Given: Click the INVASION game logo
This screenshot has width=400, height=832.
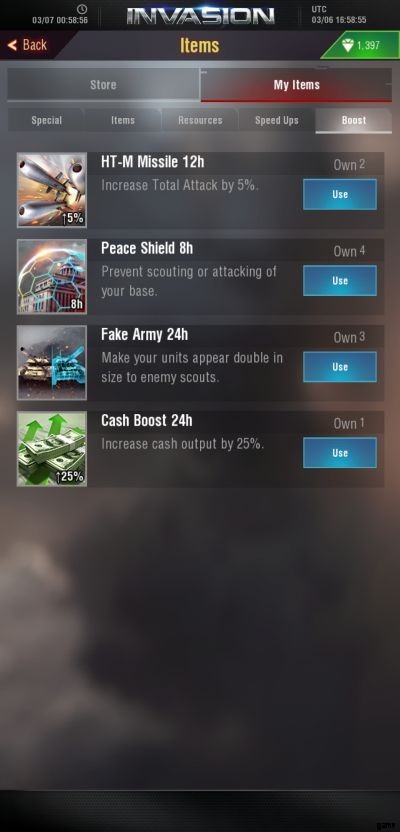Looking at the screenshot, I should (201, 15).
